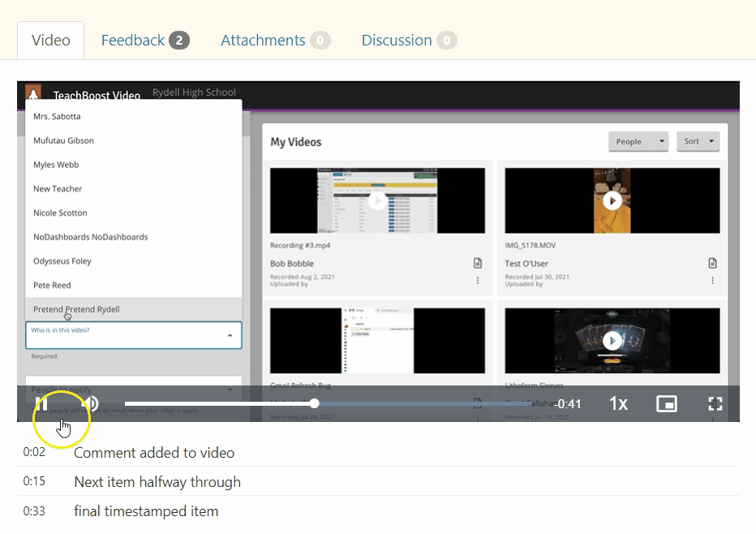Click the IMG_5178.MOV file name
This screenshot has width=756, height=534.
(530, 245)
